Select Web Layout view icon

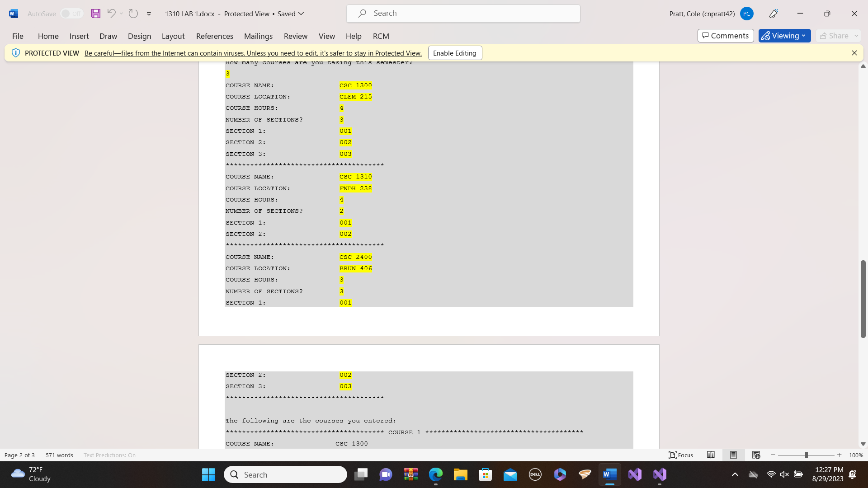pyautogui.click(x=756, y=455)
